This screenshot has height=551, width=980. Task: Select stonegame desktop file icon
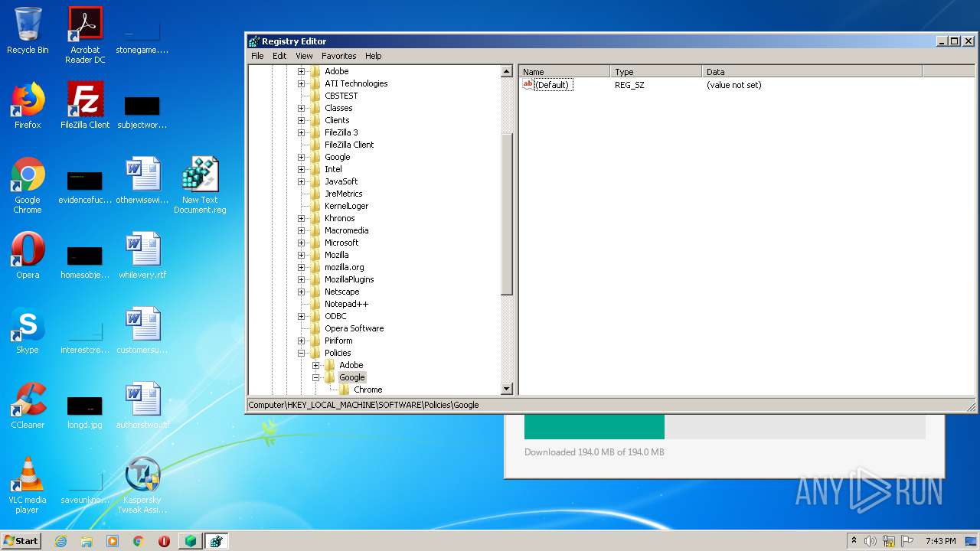tap(142, 35)
